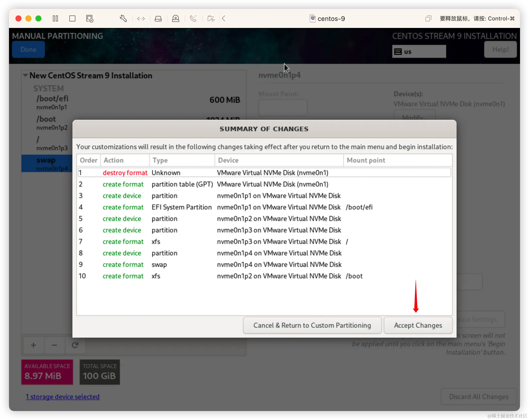Click the Help! button
The image size is (529, 420).
tap(500, 49)
